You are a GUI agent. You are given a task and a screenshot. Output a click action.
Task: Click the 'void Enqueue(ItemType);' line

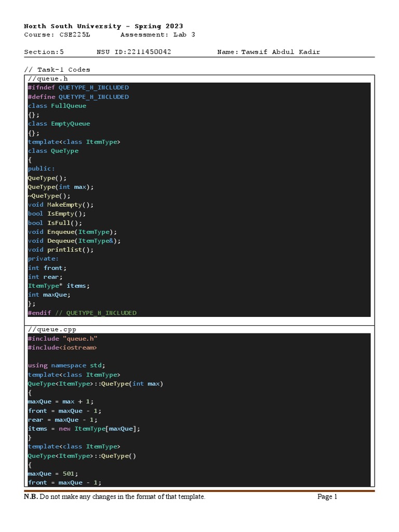[72, 232]
